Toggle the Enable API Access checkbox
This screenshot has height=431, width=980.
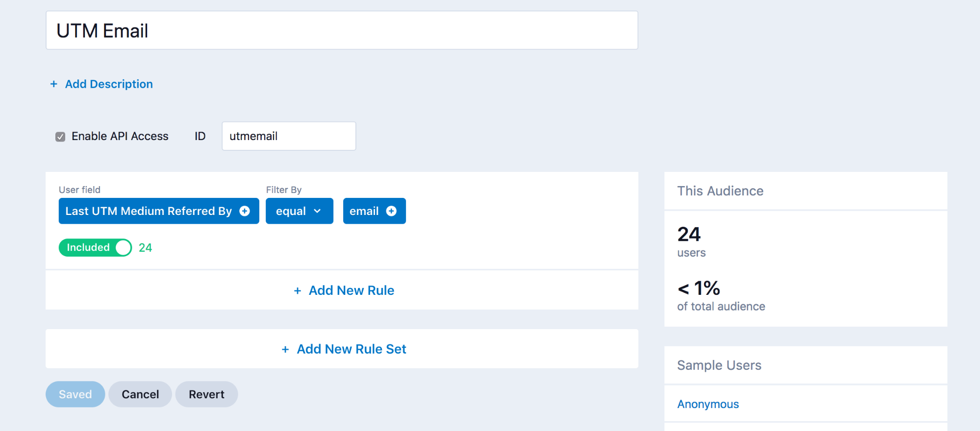pyautogui.click(x=60, y=137)
